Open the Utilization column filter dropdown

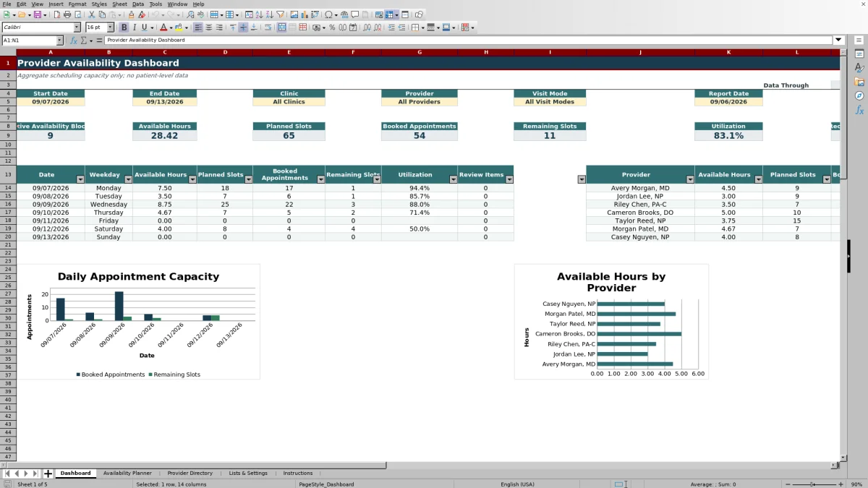(454, 179)
